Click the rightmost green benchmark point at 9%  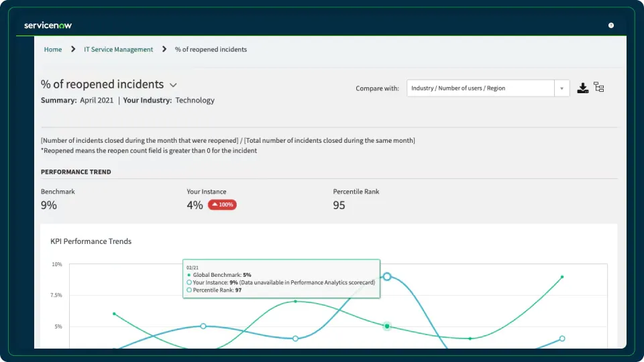(x=562, y=277)
